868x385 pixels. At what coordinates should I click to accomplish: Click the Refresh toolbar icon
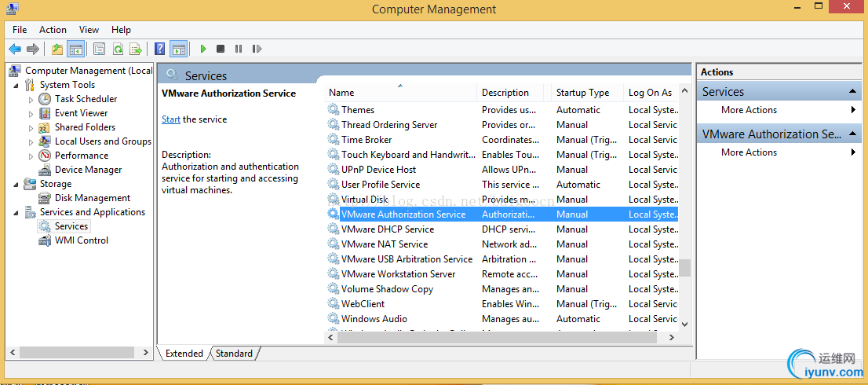tap(118, 49)
